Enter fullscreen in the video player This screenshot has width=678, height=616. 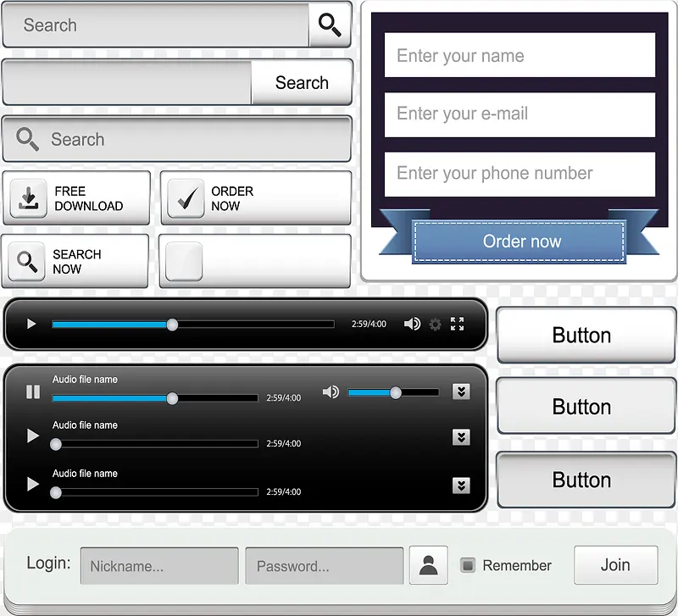458,324
